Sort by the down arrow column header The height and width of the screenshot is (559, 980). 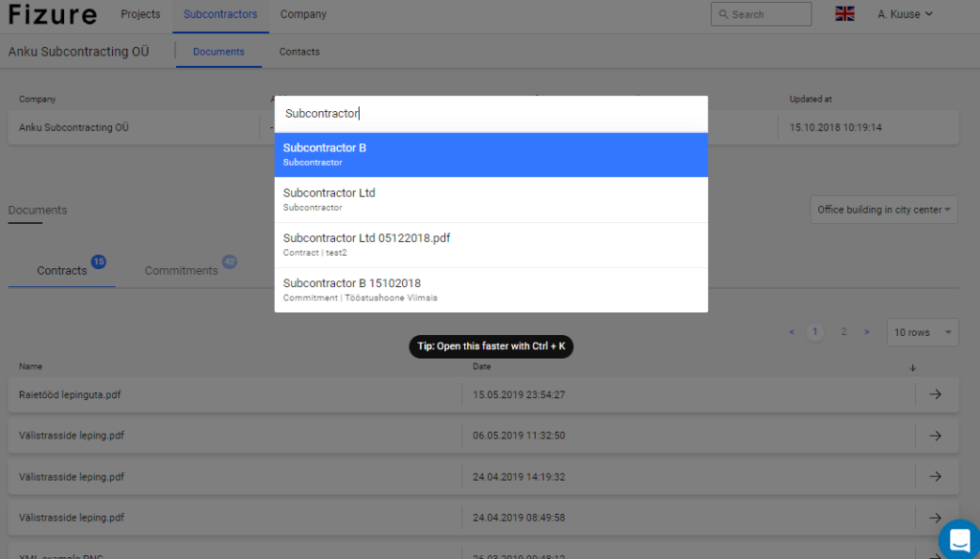[x=912, y=368]
